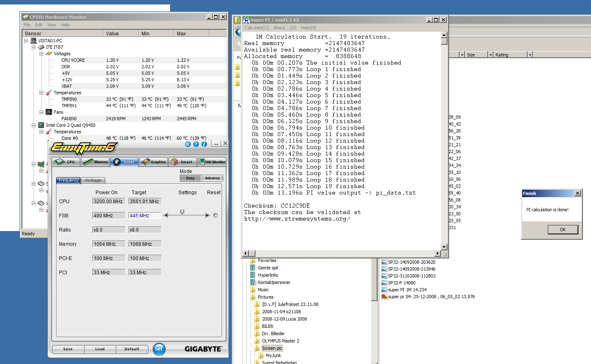Viewport: 591px width, 364px height.
Task: Open the File menu in Hardware Monitor
Action: pyautogui.click(x=27, y=25)
